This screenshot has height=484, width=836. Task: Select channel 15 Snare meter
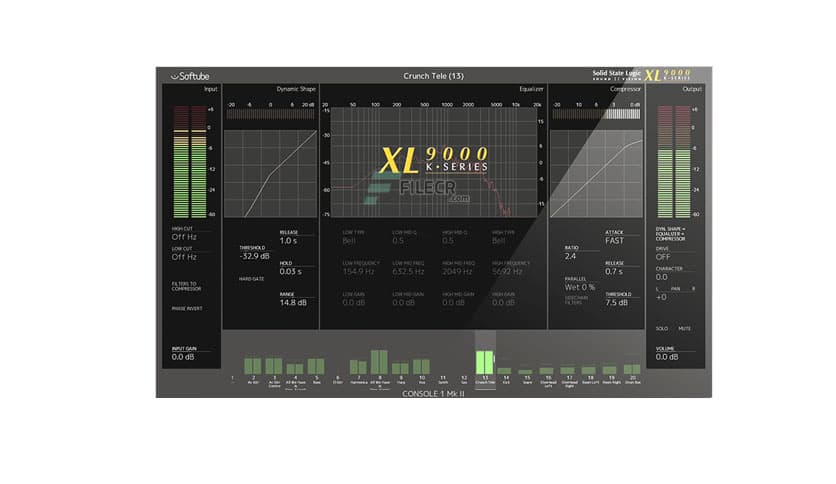pos(526,372)
